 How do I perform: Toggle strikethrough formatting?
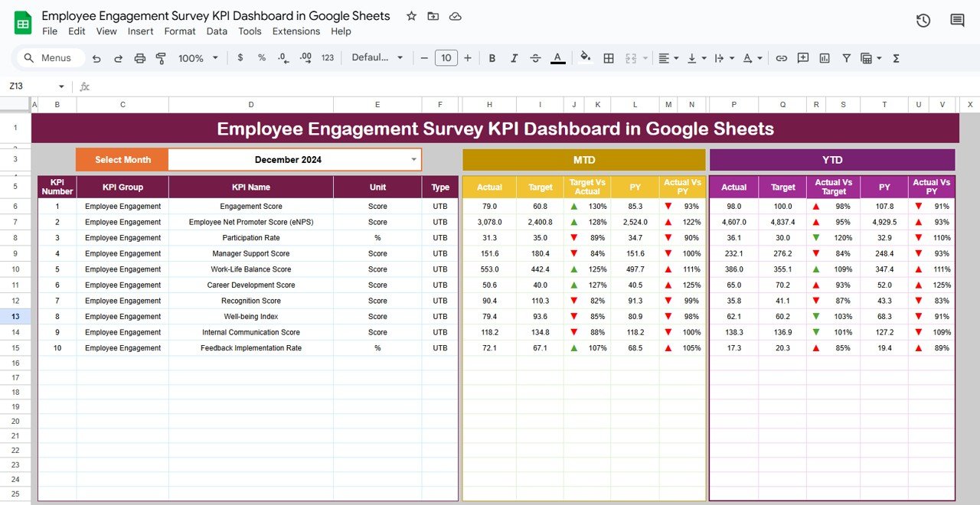point(535,57)
